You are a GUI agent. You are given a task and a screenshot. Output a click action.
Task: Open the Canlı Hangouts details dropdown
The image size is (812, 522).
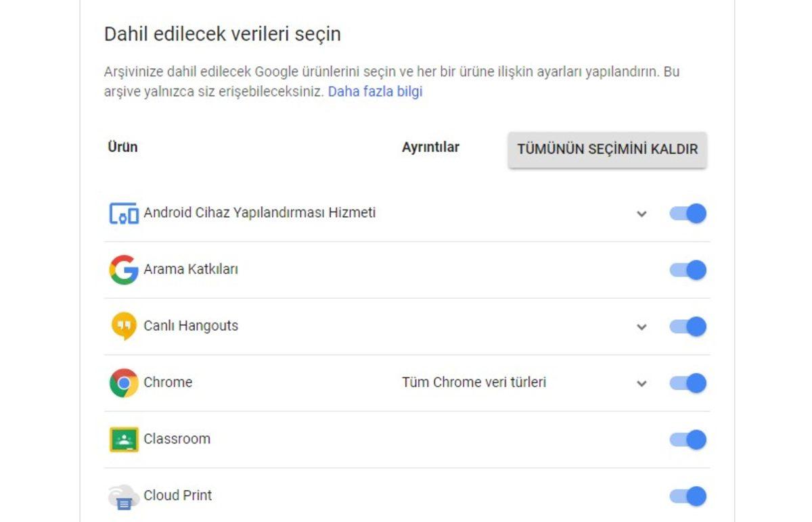pos(640,326)
